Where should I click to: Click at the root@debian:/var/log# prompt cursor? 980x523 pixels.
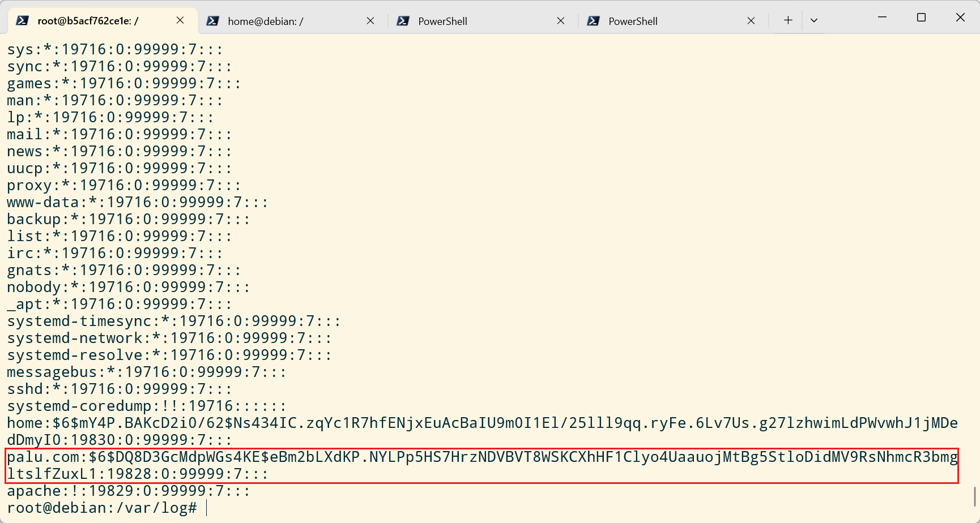coord(207,508)
